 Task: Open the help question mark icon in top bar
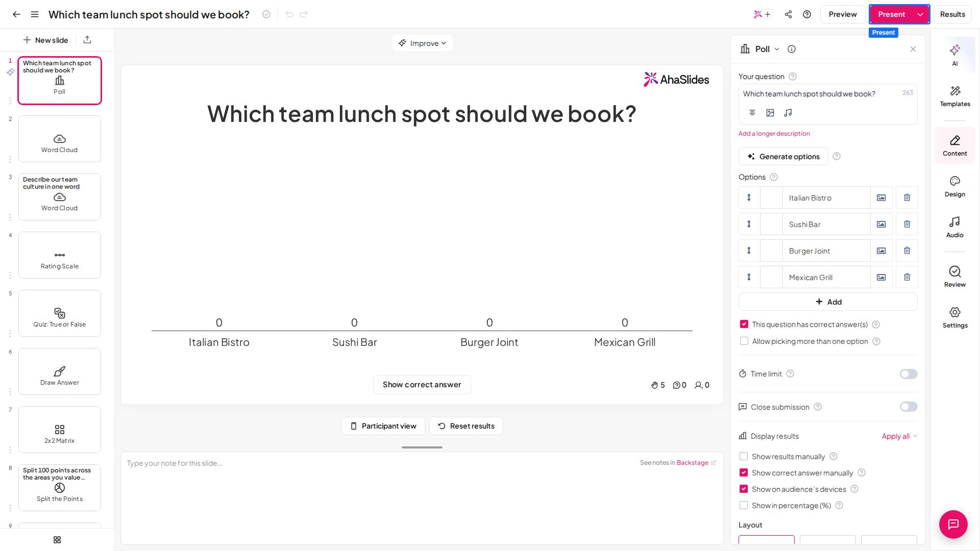click(807, 14)
